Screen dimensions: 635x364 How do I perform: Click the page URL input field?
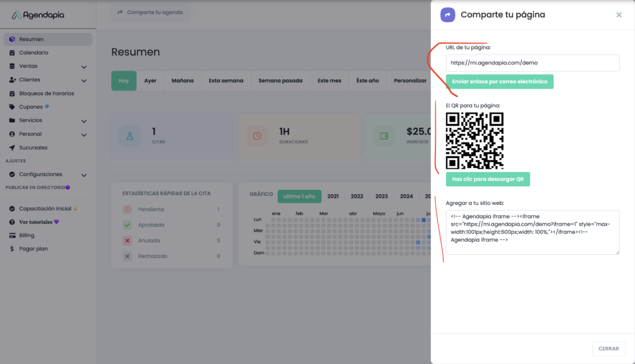click(x=532, y=63)
